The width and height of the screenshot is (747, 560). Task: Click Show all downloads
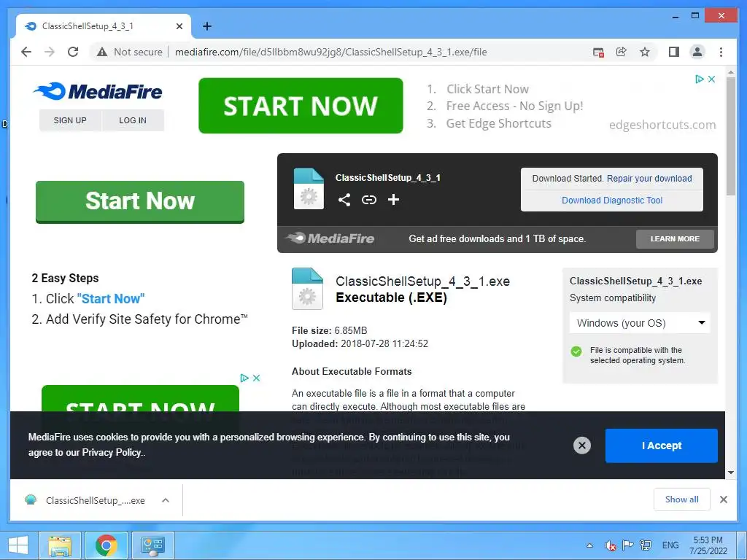(682, 499)
